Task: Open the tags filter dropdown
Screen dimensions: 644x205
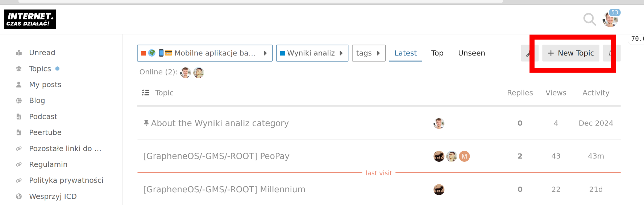Action: coord(369,53)
